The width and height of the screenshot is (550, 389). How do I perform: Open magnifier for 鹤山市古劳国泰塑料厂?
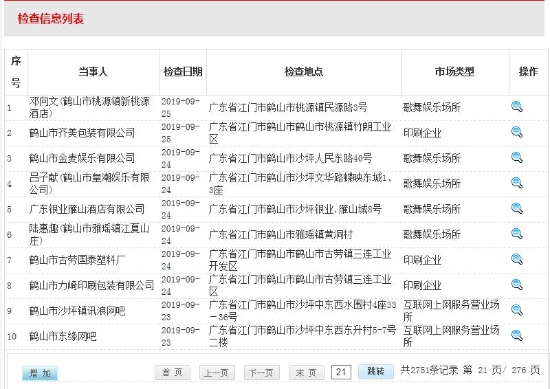[x=517, y=259]
